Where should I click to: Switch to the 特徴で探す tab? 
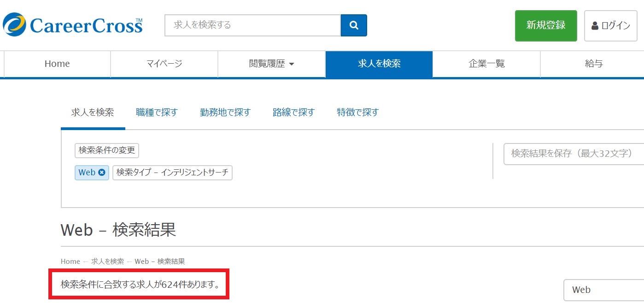tap(357, 113)
